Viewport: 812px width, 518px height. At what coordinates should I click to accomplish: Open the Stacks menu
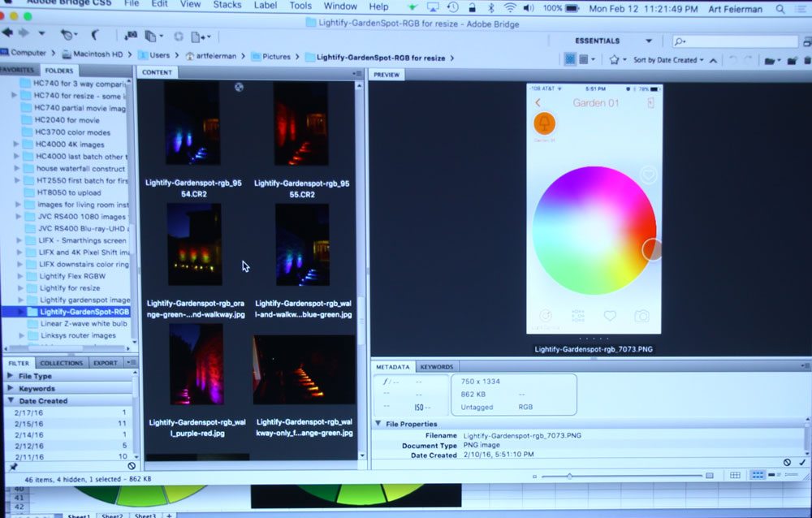(x=227, y=5)
